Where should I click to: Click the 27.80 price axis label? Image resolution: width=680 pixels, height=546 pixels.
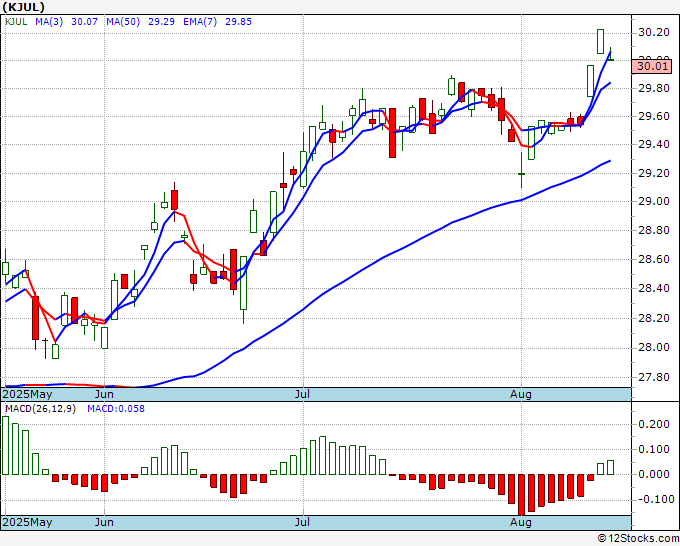click(x=654, y=377)
